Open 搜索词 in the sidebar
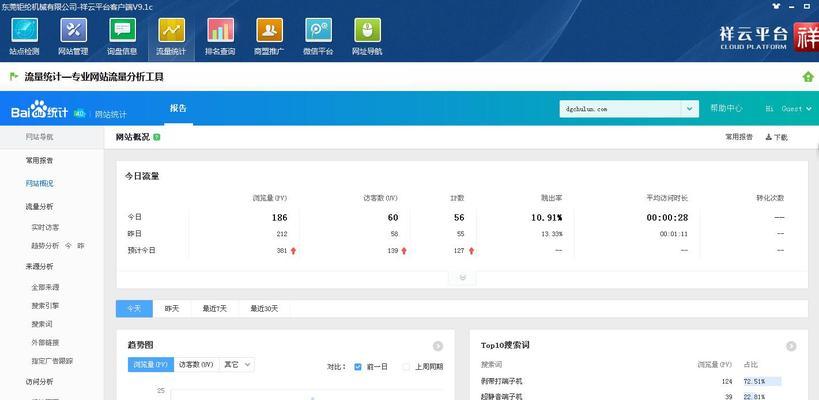Viewport: 819px width, 400px height. [42, 324]
